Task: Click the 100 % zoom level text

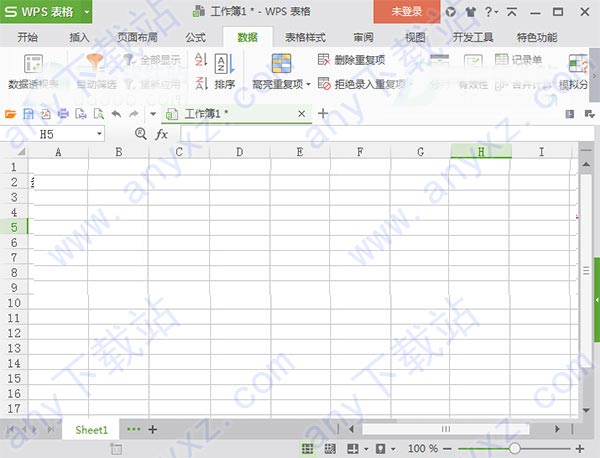Action: pos(422,448)
